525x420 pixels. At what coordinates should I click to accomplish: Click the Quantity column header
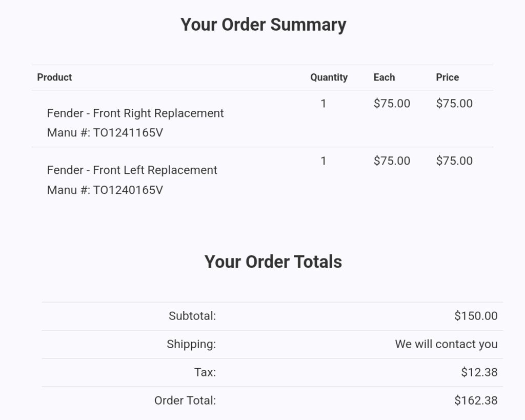click(329, 78)
